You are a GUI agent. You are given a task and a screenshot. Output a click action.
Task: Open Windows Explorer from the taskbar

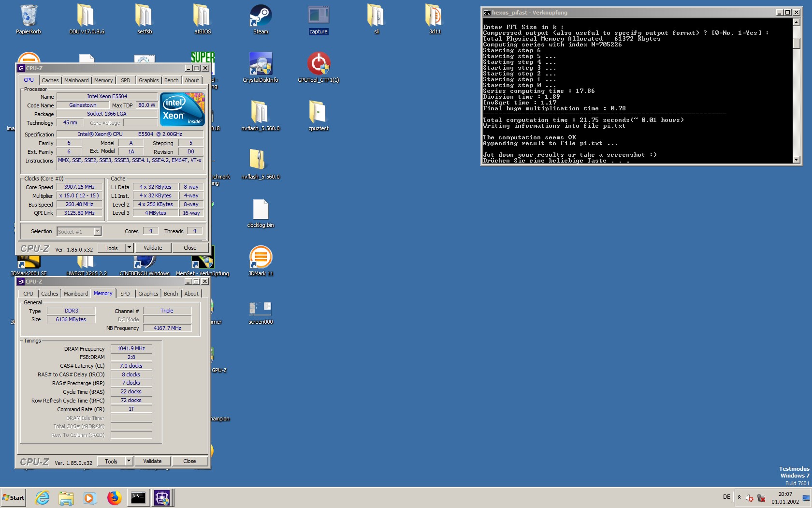(66, 497)
